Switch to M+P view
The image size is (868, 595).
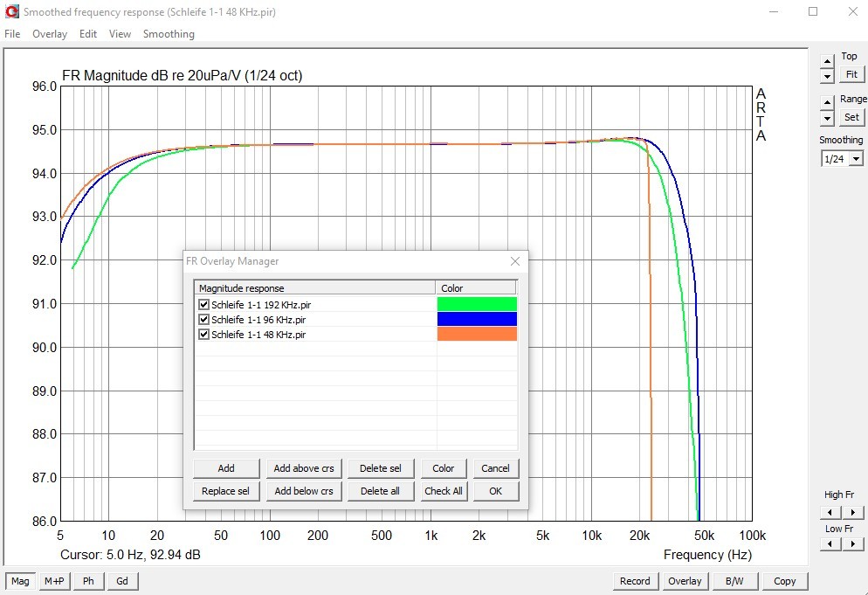[x=54, y=581]
